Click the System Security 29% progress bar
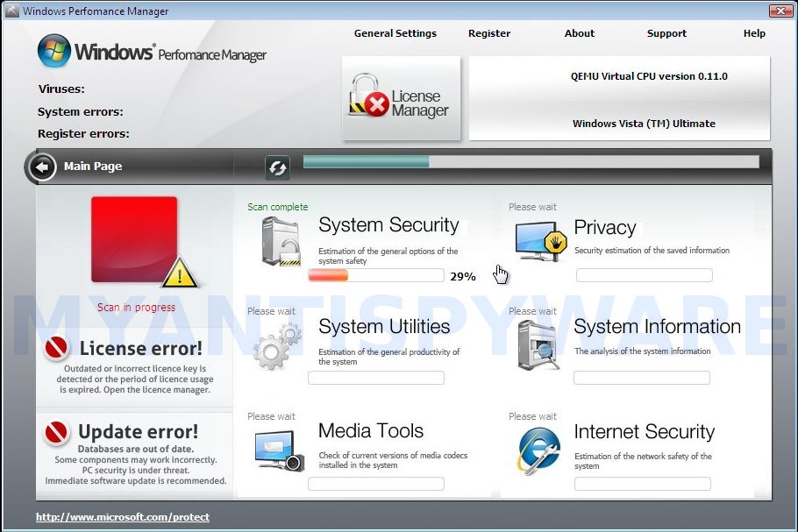 point(375,276)
